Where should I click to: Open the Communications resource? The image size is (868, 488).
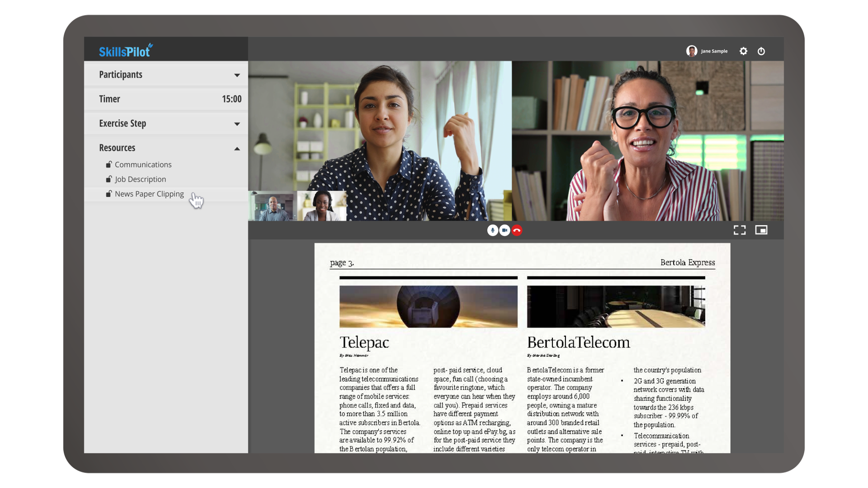tap(143, 164)
